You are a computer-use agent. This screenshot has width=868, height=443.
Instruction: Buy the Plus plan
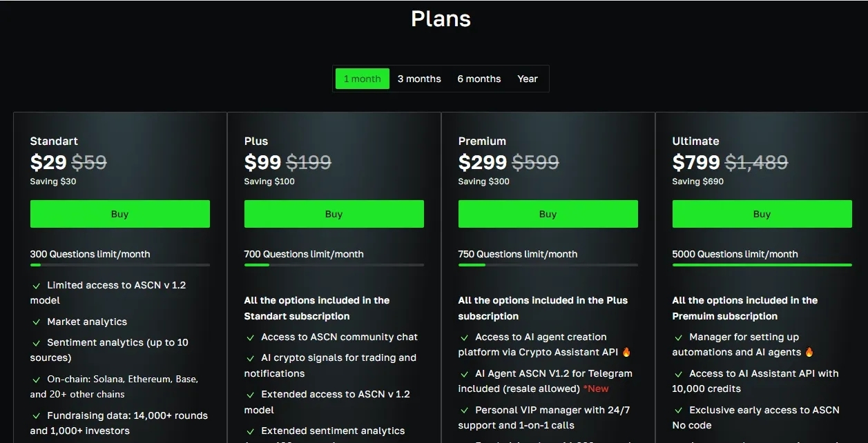point(334,214)
